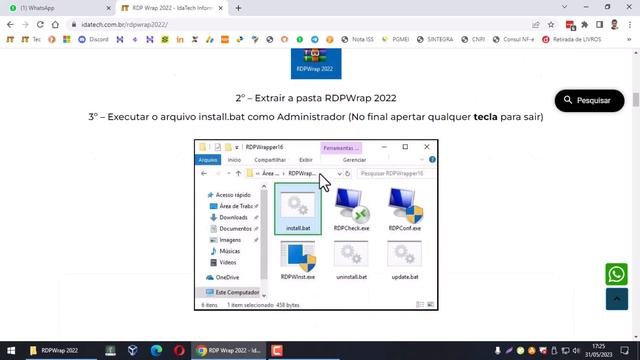
Task: Open the browser home page
Action: click(55, 24)
